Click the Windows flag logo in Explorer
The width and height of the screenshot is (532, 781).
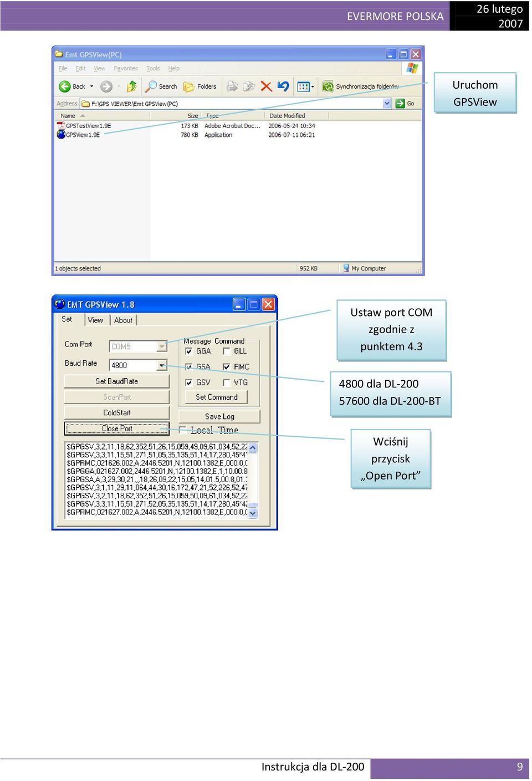coord(412,68)
